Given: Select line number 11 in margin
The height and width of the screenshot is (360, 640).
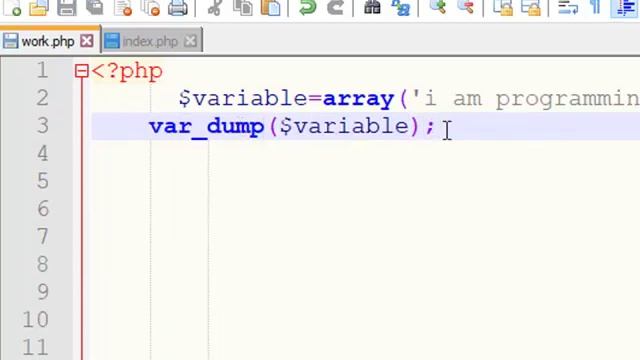Looking at the screenshot, I should click(36, 347).
